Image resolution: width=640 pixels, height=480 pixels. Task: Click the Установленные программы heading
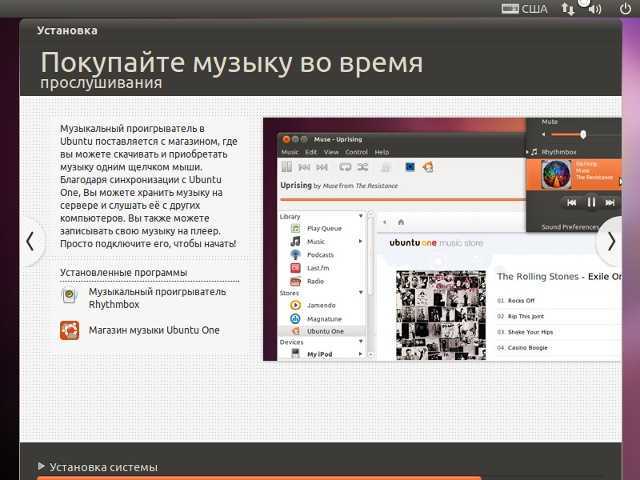[124, 272]
